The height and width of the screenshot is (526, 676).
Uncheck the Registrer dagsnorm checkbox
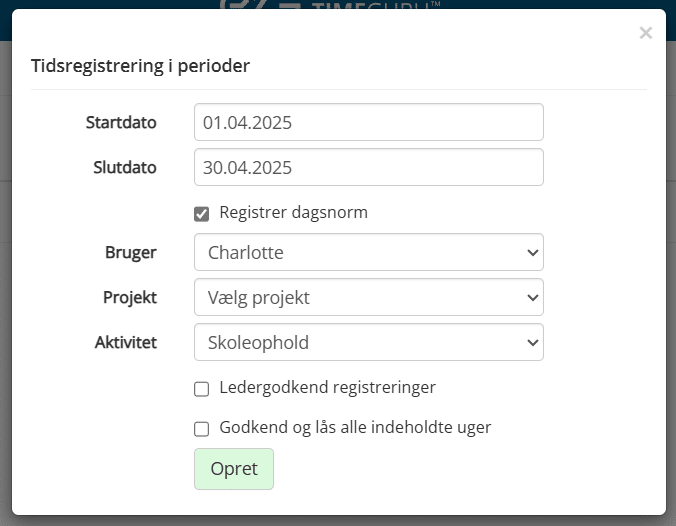click(201, 214)
